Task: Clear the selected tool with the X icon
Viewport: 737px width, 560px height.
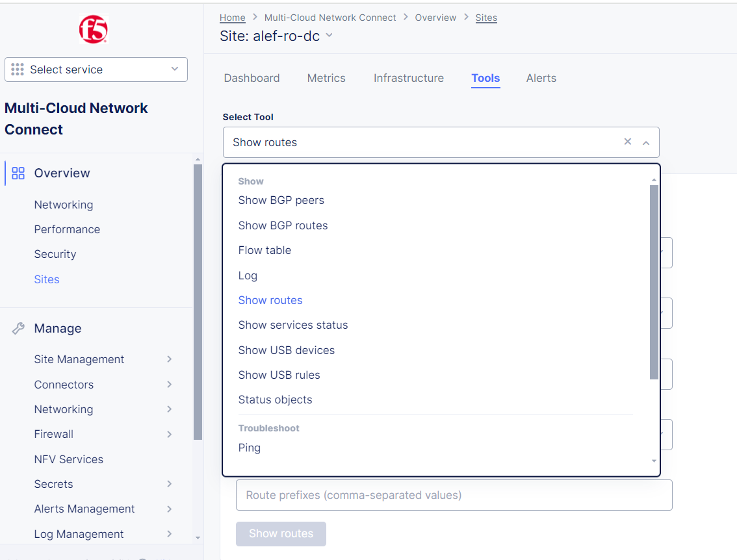Action: [627, 142]
